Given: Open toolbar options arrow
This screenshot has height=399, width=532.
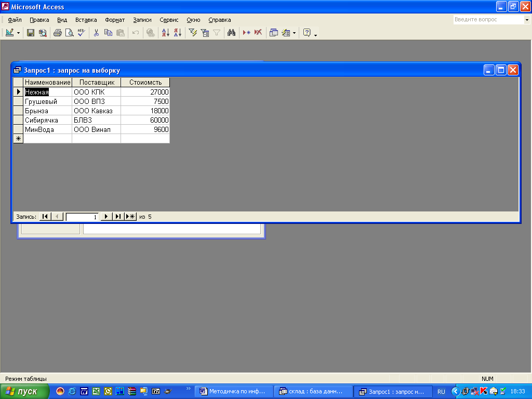Looking at the screenshot, I should 315,35.
